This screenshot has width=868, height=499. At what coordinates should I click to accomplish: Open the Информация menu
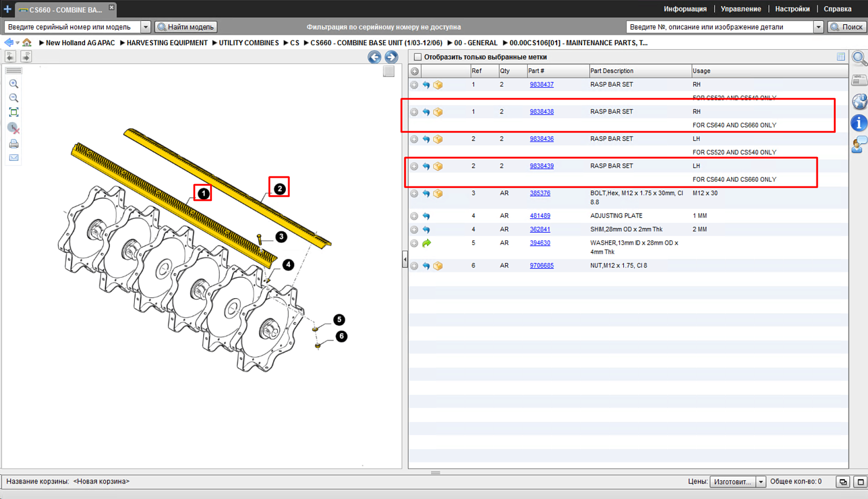(x=685, y=9)
